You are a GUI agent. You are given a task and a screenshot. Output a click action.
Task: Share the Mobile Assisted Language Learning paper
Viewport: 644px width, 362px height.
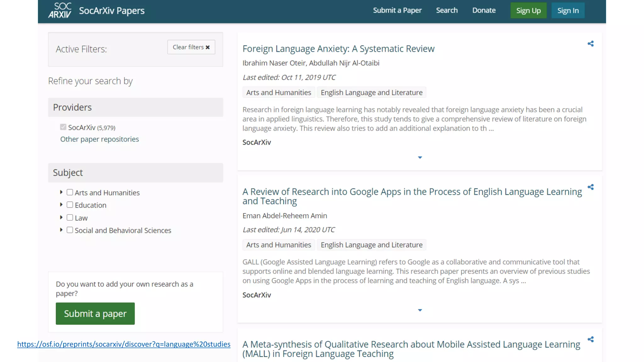591,339
